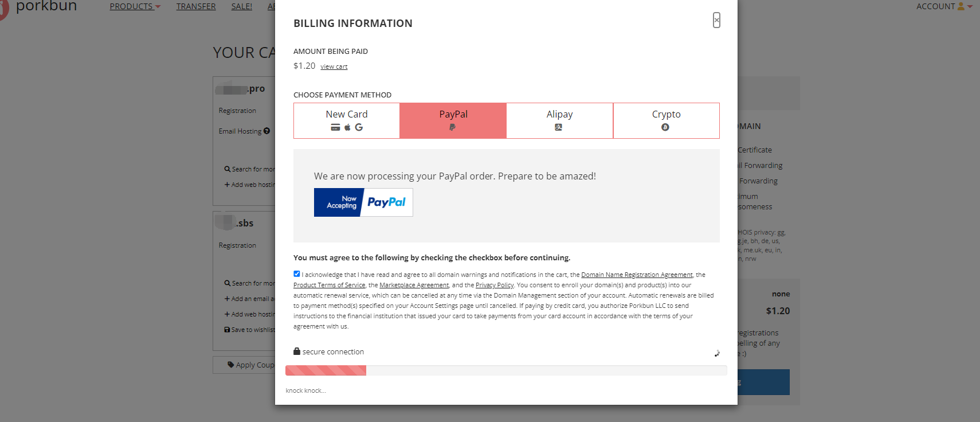
Task: Open the view cart link
Action: point(334,67)
